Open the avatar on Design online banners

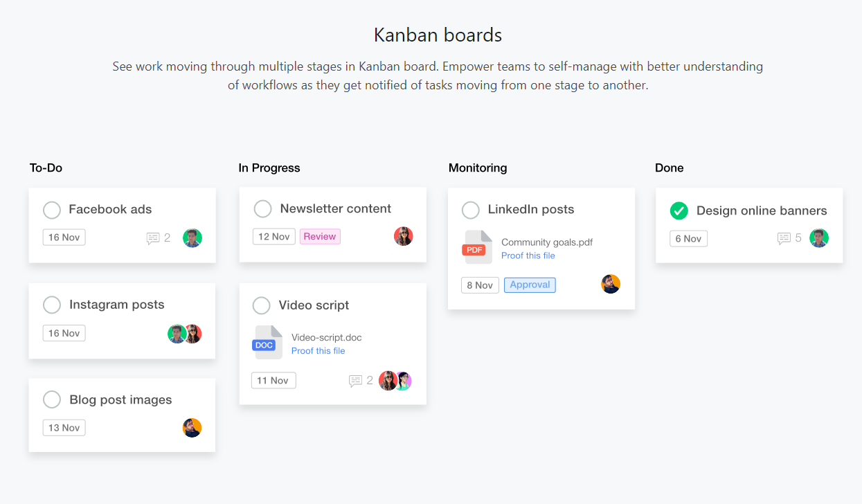click(819, 238)
